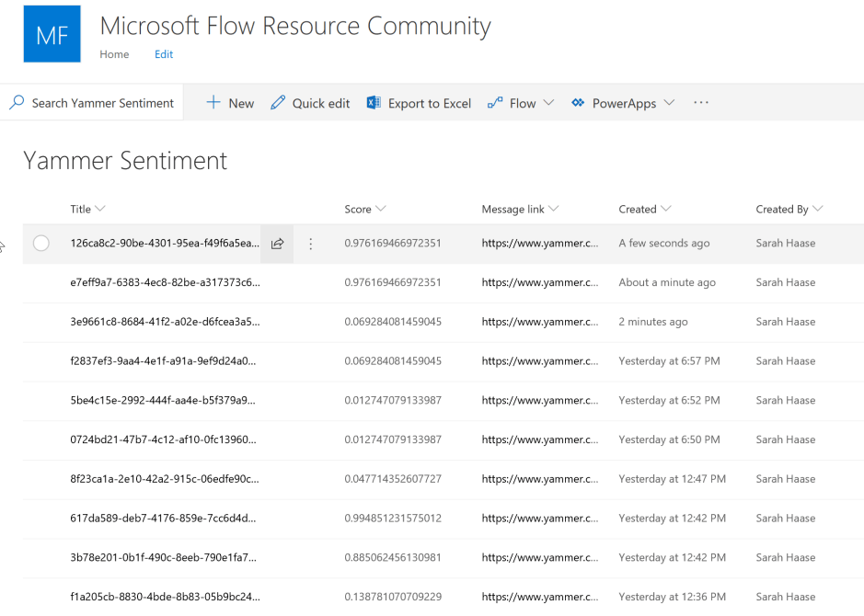This screenshot has height=616, width=864.
Task: Click the MF site logo tile
Action: point(52,35)
